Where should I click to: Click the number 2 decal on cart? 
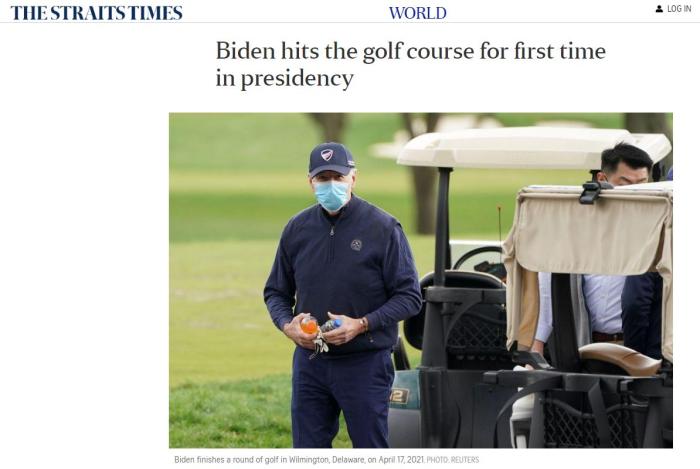(x=400, y=395)
